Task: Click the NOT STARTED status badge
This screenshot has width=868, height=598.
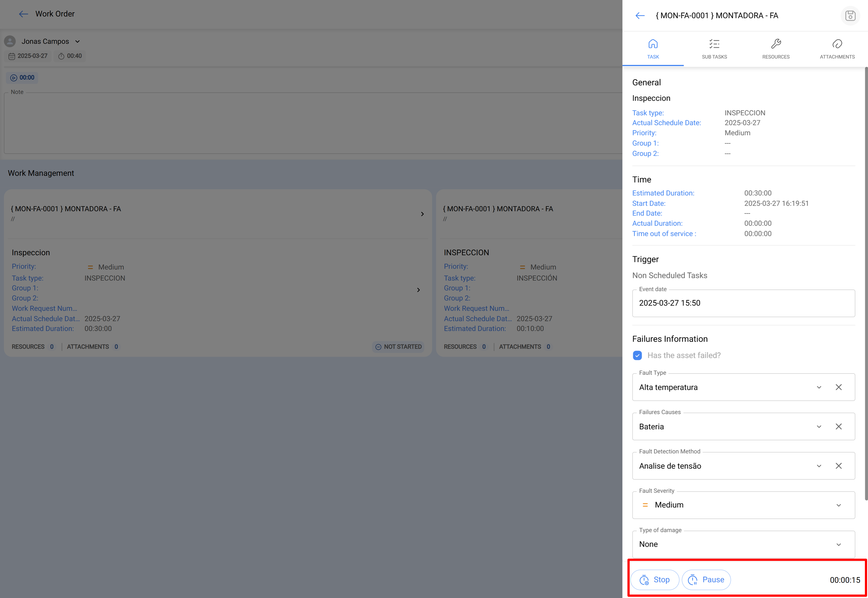Action: coord(398,347)
